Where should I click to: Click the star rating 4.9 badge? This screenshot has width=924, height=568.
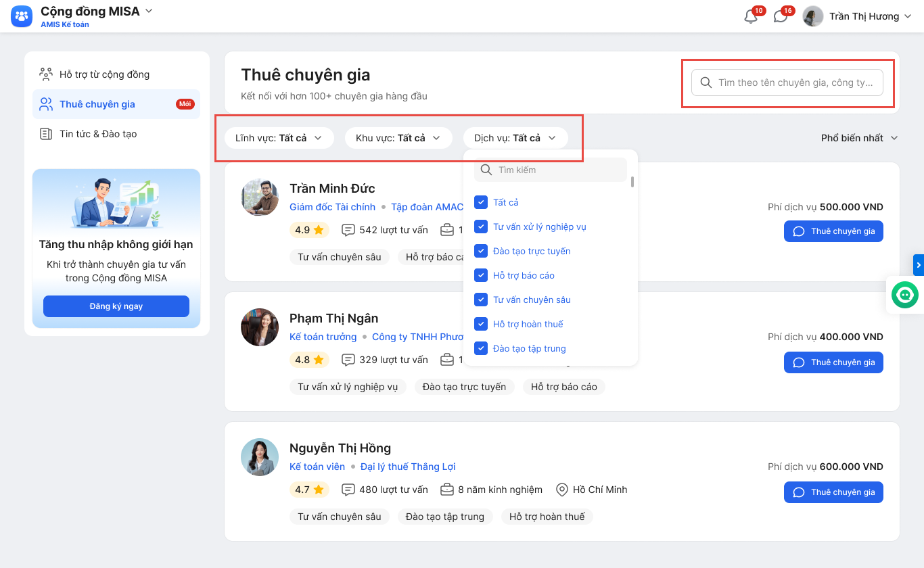309,230
